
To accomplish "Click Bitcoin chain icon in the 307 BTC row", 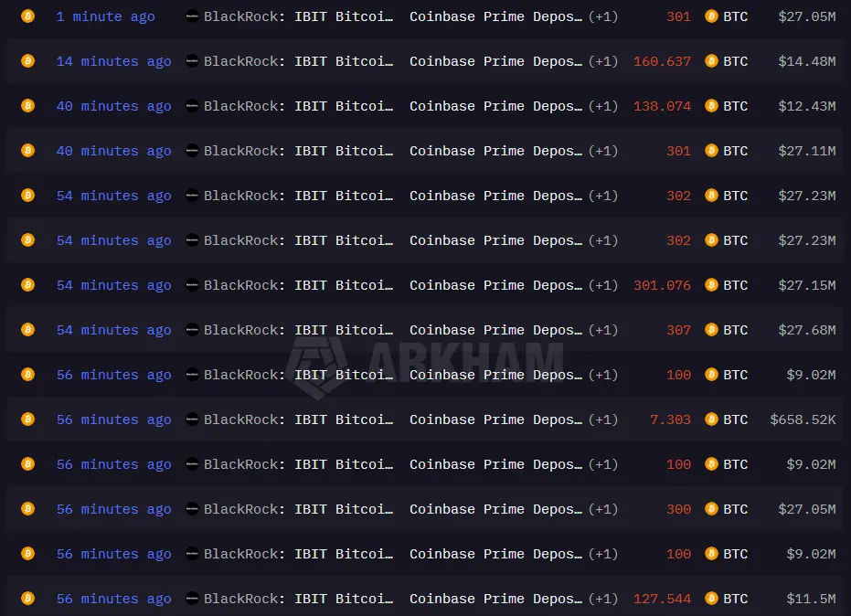I will [27, 330].
